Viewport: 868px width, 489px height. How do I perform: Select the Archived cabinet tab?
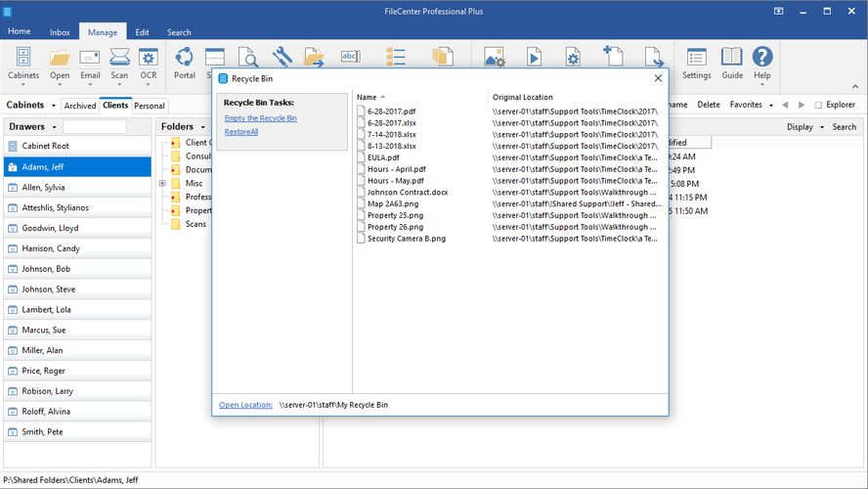(x=80, y=106)
